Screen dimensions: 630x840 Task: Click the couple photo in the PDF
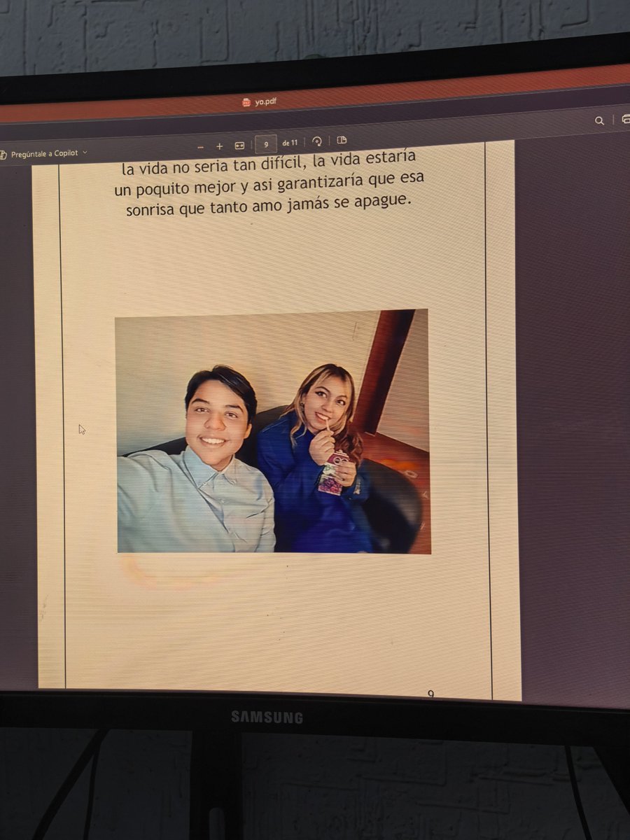pos(273,432)
